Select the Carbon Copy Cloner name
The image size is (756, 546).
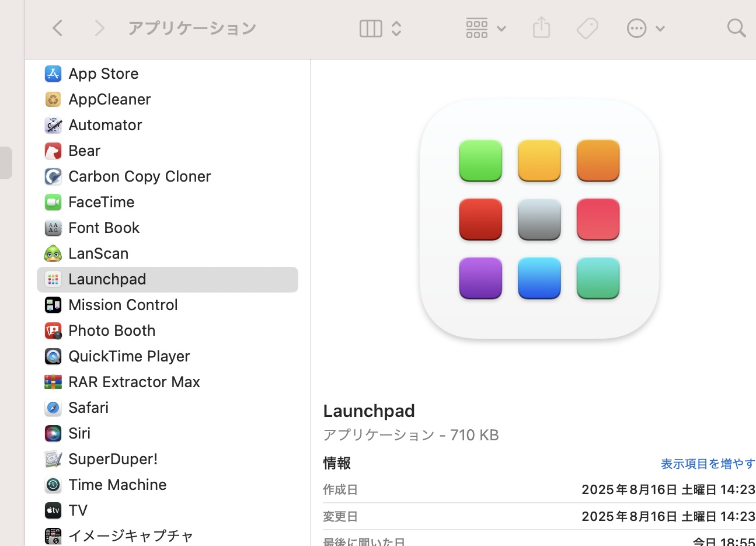point(140,176)
